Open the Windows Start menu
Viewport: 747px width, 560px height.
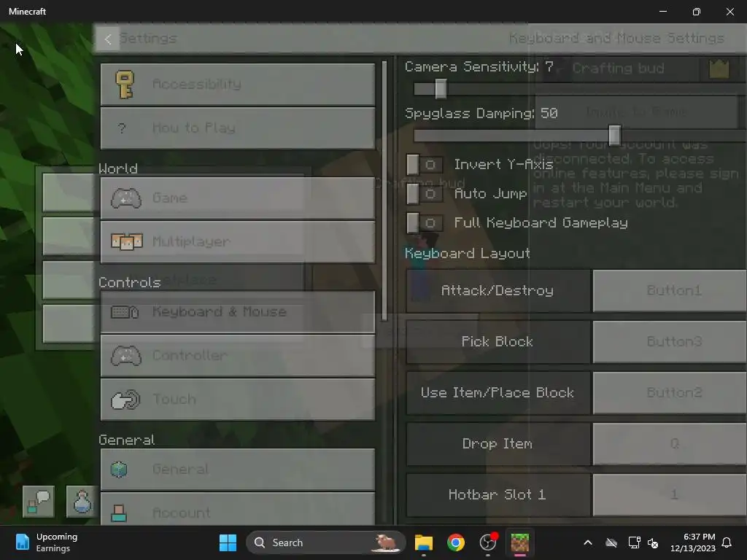pos(228,542)
